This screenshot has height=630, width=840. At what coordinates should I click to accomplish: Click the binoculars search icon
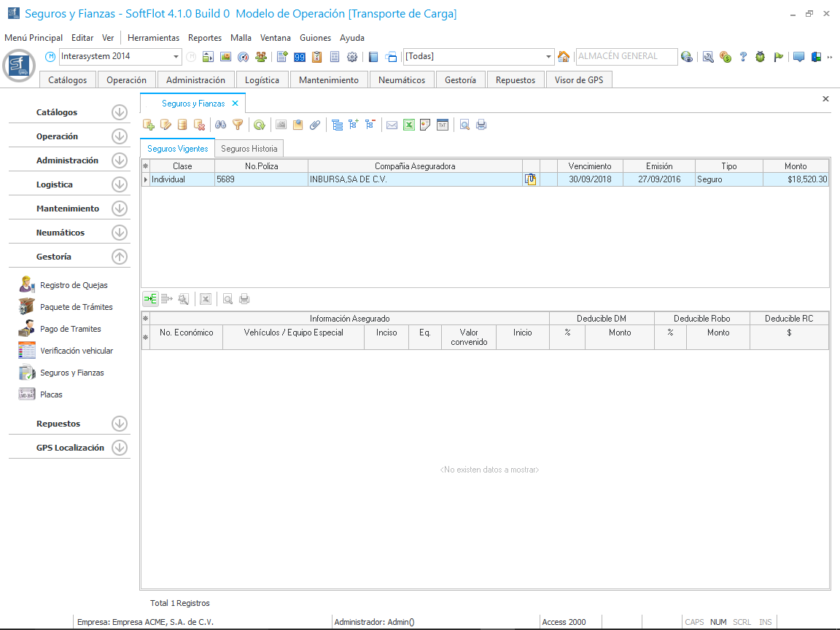tap(220, 125)
